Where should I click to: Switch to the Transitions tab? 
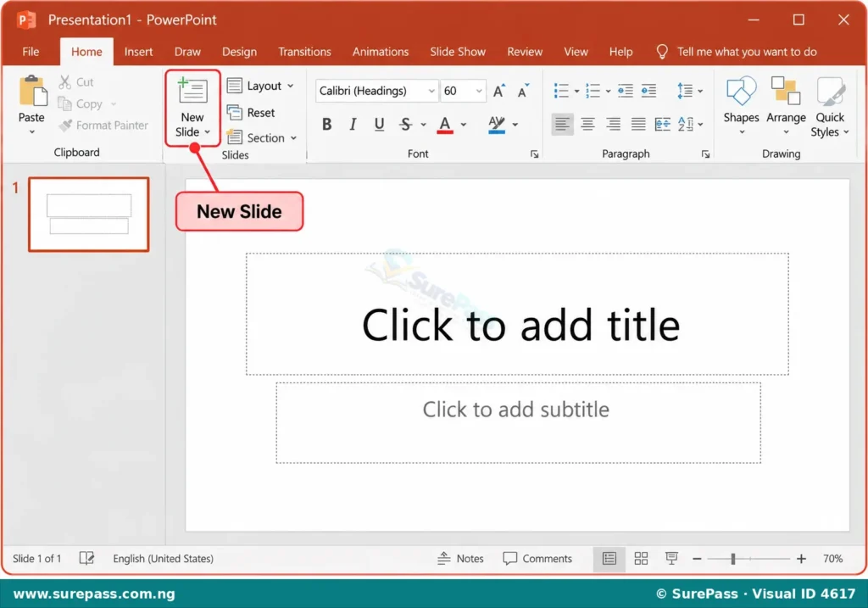pos(304,52)
